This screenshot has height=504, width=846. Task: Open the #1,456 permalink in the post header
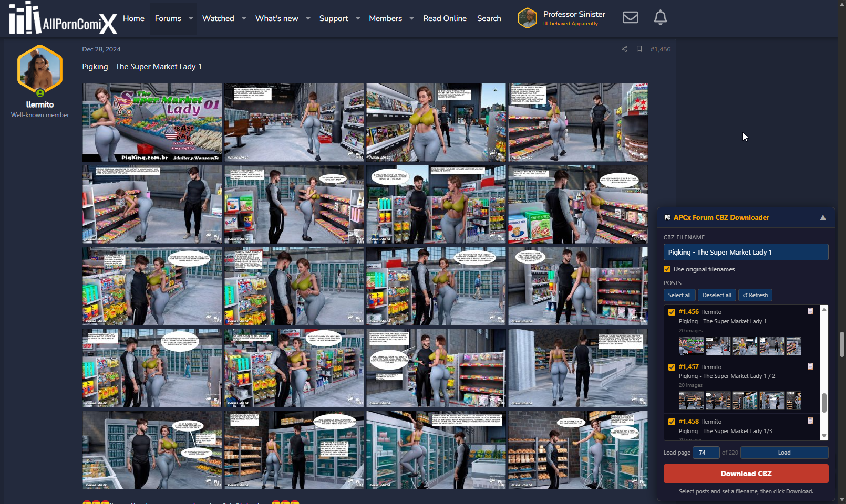coord(661,49)
